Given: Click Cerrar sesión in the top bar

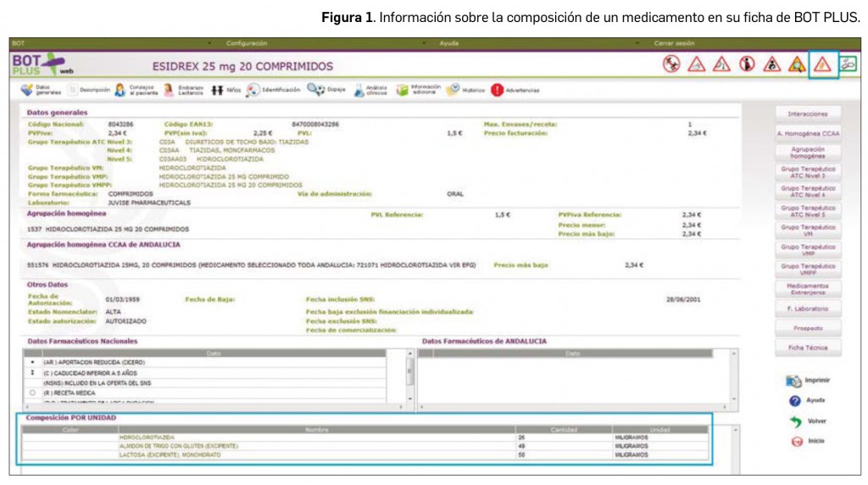Looking at the screenshot, I should [674, 42].
